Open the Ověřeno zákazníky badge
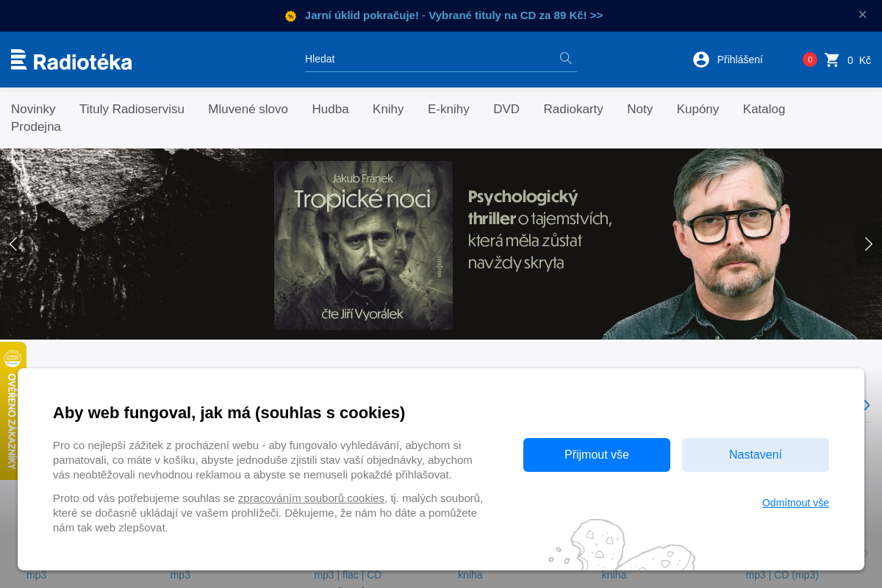The height and width of the screenshot is (588, 882). (12, 411)
